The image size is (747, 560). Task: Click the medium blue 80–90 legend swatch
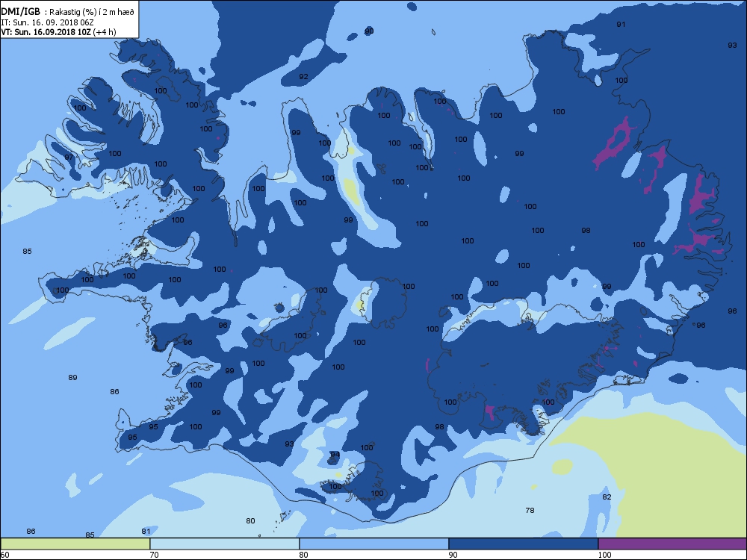click(x=374, y=544)
